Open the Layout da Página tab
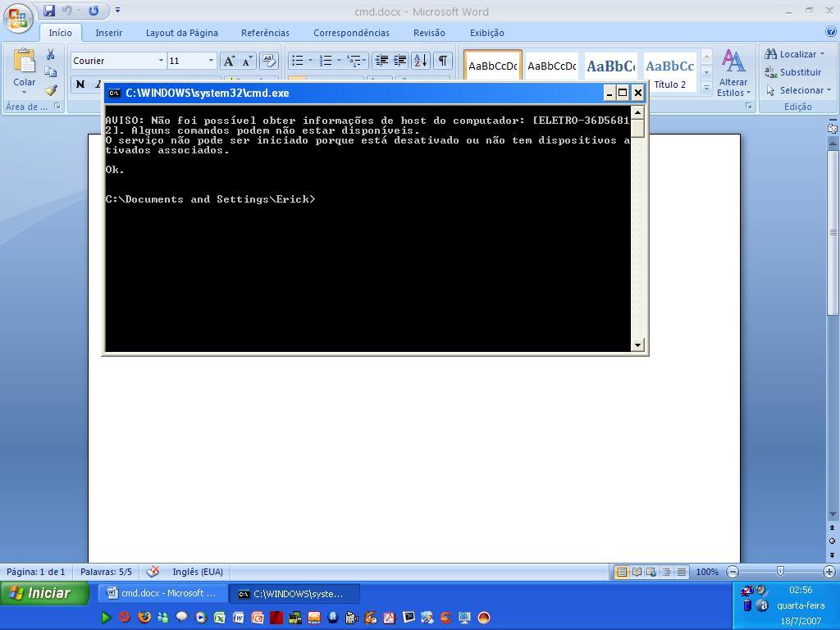 click(182, 33)
